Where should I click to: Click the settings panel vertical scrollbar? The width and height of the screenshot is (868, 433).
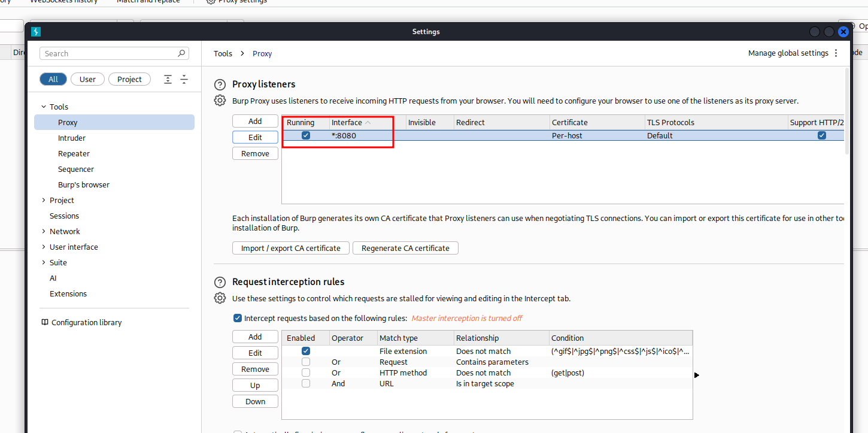pyautogui.click(x=846, y=111)
